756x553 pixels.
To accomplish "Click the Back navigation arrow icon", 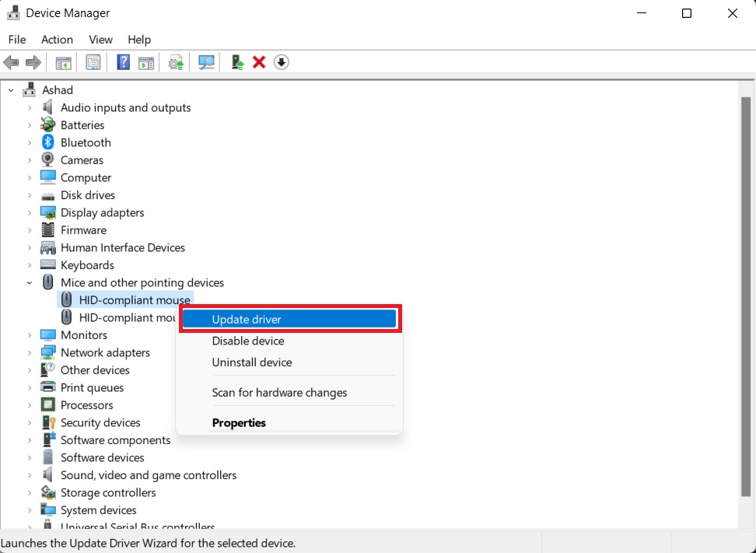I will point(11,62).
